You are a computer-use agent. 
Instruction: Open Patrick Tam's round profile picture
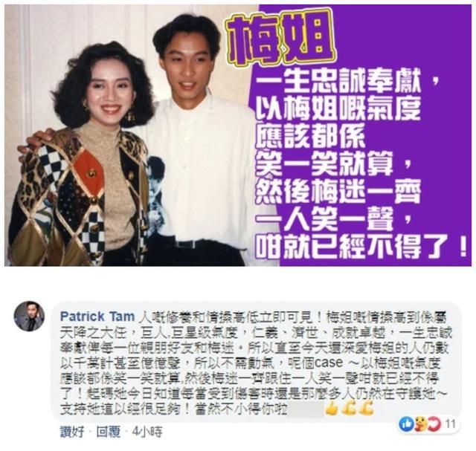[29, 316]
